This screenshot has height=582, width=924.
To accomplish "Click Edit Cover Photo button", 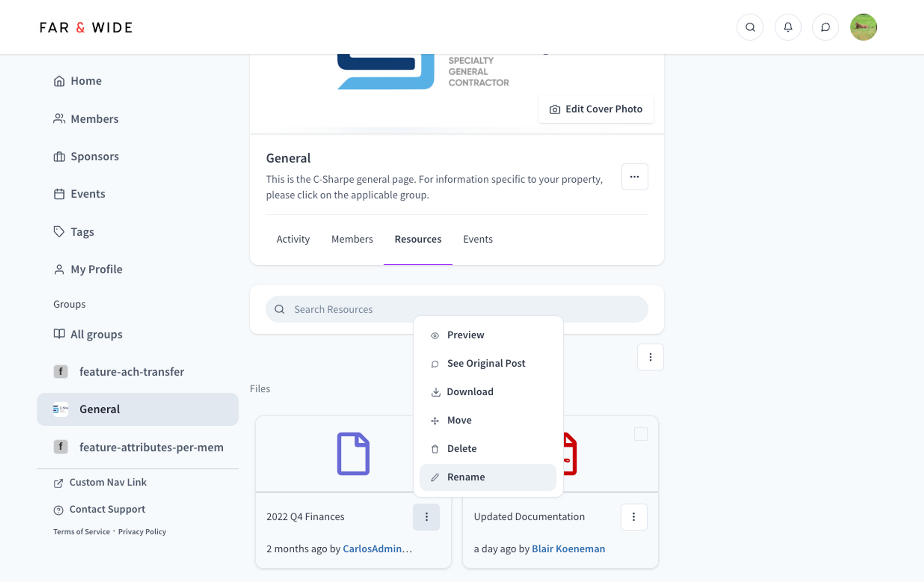I will coord(596,109).
